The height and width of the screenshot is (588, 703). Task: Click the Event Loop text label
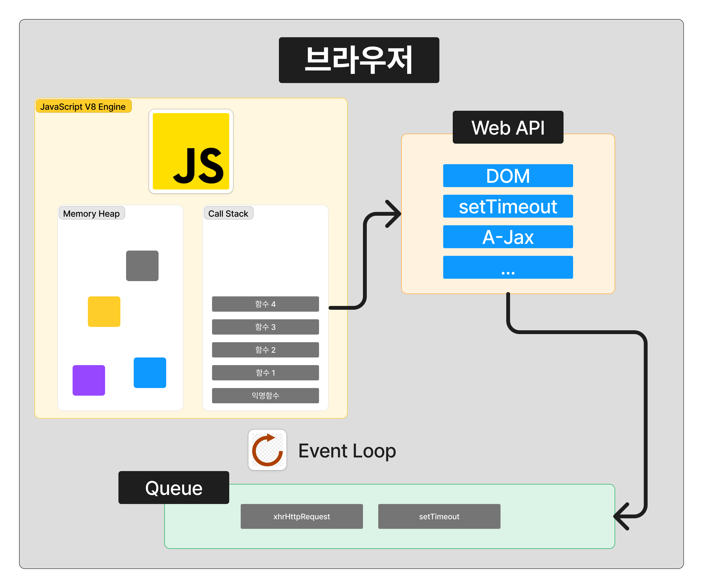[347, 451]
